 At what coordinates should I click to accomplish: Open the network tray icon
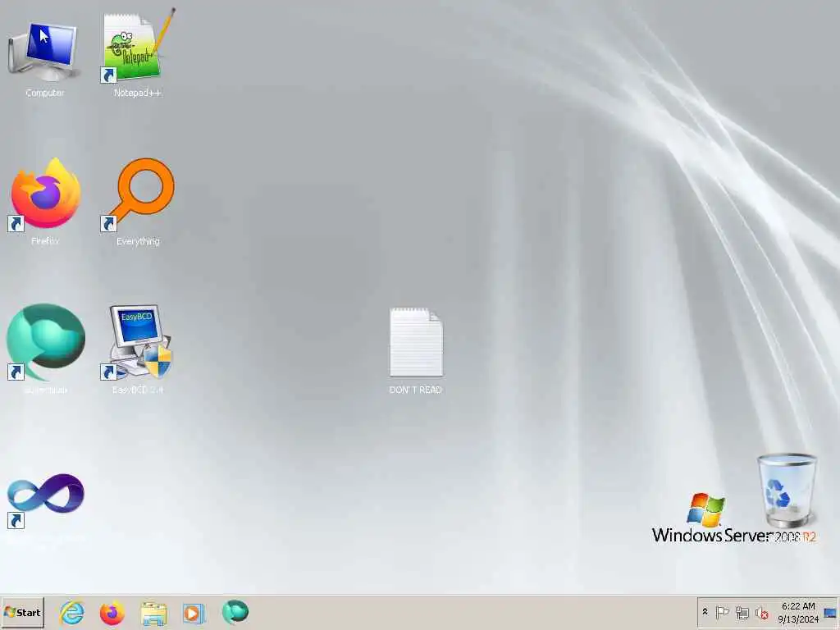click(x=742, y=612)
